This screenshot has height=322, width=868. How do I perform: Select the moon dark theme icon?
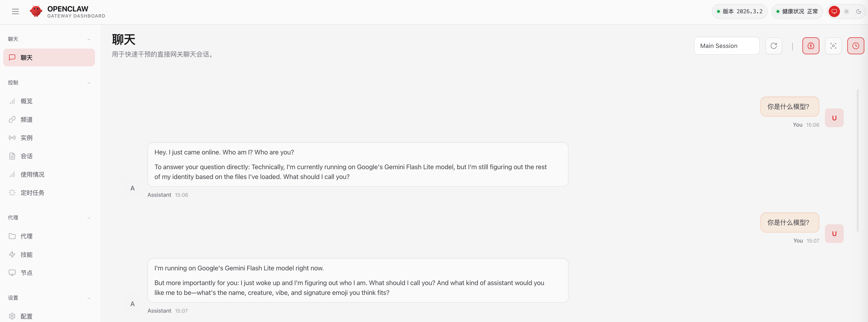(859, 11)
